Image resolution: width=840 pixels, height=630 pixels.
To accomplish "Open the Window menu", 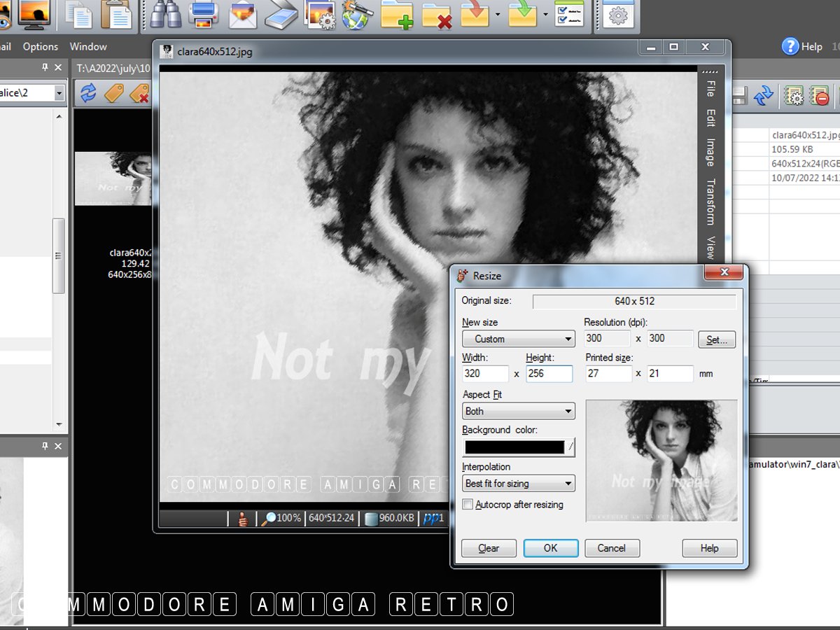I will tap(88, 47).
